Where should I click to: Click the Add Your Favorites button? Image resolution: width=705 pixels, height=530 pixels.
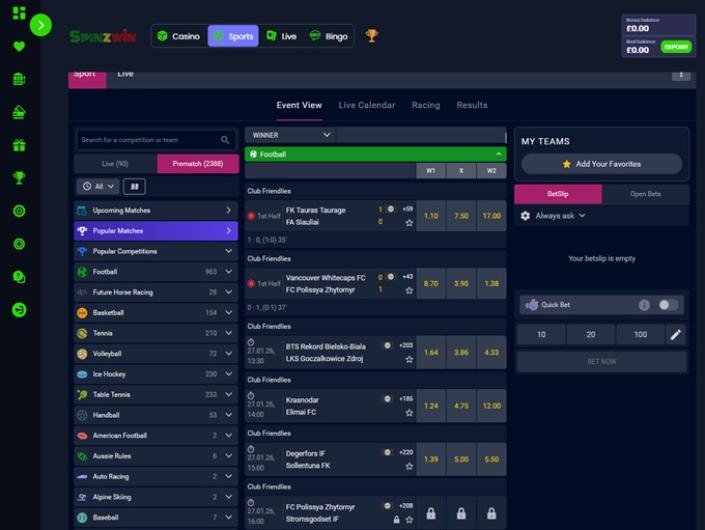click(x=601, y=164)
